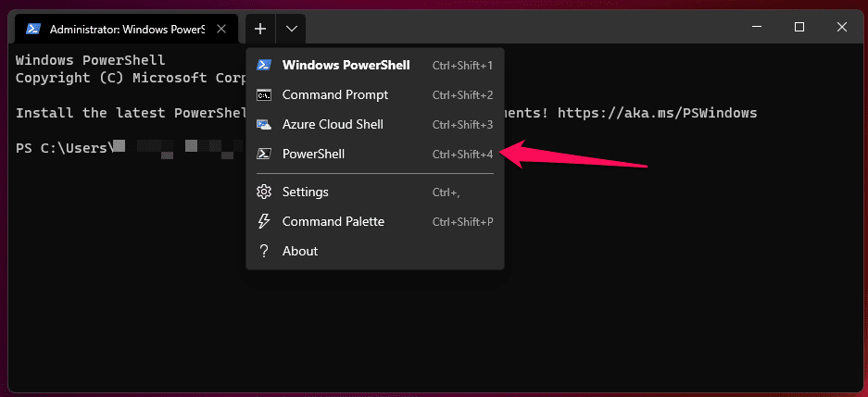
Task: Maximize the Windows Terminal window
Action: (799, 28)
